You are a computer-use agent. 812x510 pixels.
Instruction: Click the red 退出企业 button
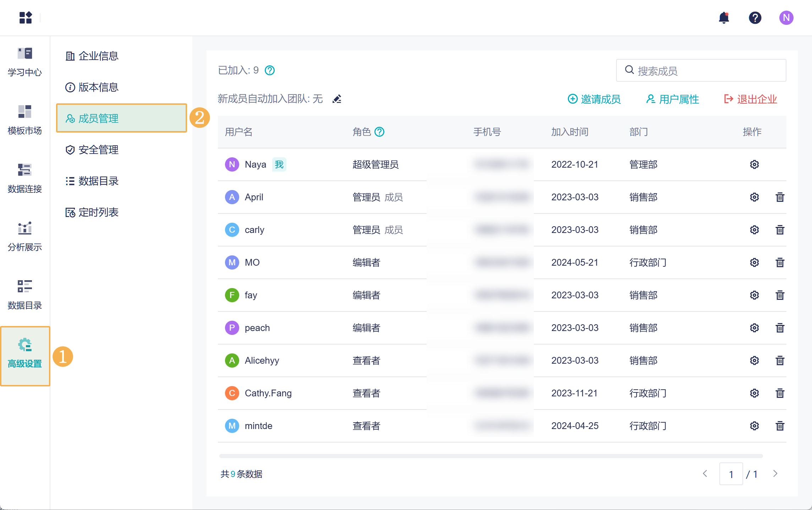point(751,99)
